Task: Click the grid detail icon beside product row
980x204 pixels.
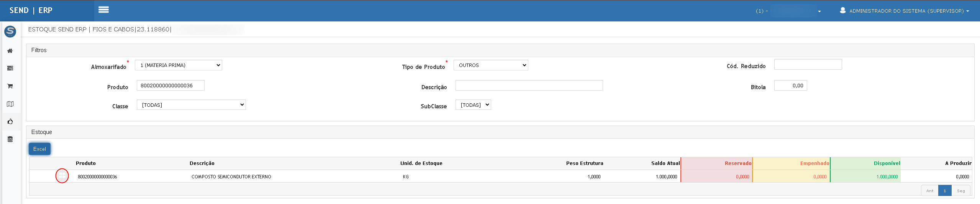Action: click(x=62, y=176)
